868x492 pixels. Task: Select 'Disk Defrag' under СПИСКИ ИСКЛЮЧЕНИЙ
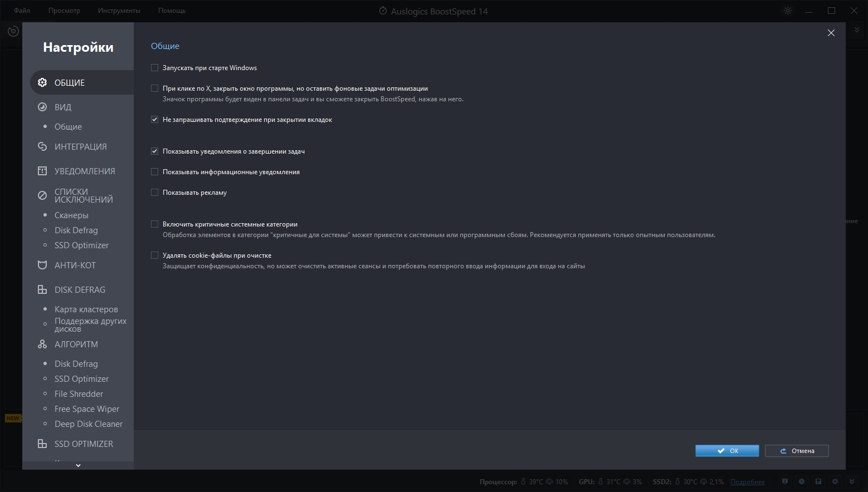tap(76, 230)
